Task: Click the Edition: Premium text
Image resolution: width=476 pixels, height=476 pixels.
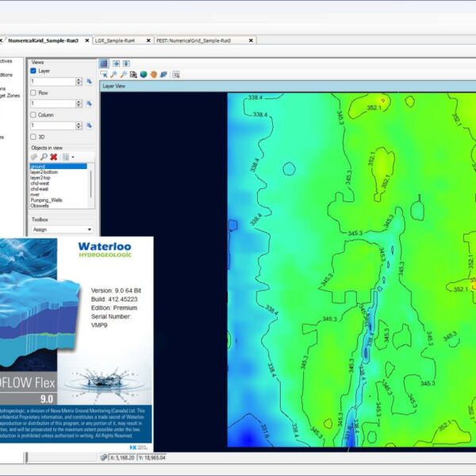Action: [x=114, y=308]
